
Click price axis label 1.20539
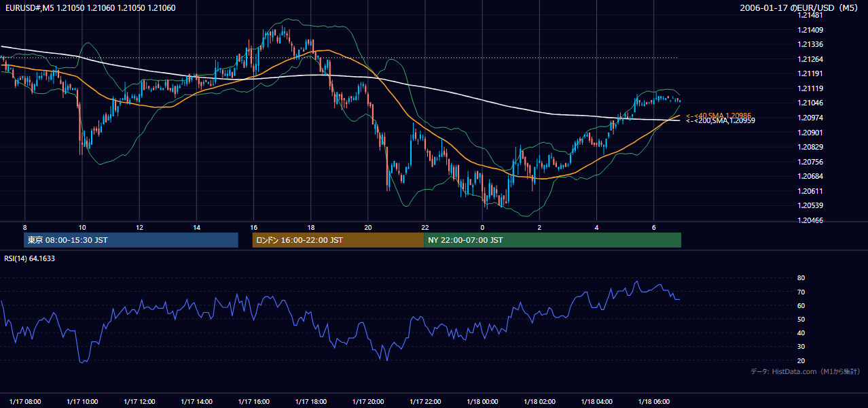pos(811,205)
